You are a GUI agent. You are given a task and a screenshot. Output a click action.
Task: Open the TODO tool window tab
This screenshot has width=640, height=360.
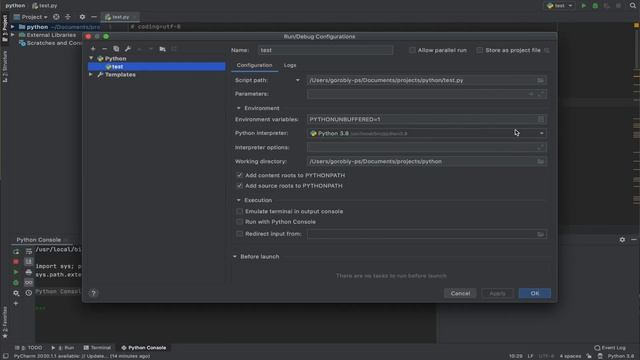pyautogui.click(x=29, y=348)
